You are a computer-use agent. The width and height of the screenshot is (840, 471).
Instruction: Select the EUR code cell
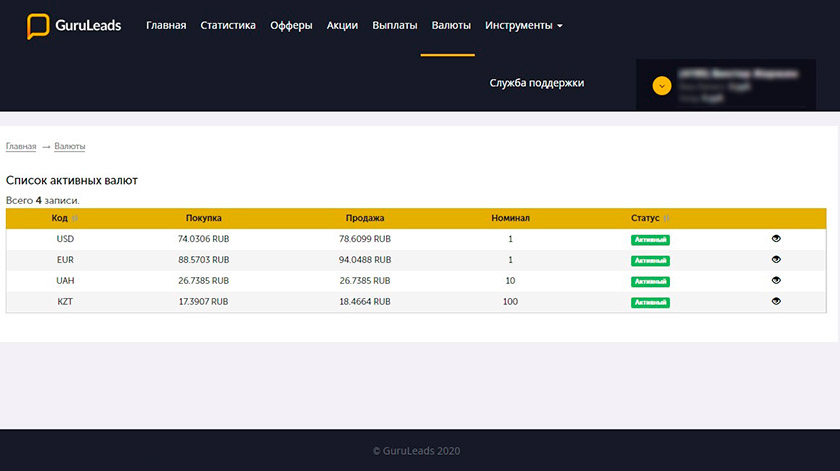[65, 259]
